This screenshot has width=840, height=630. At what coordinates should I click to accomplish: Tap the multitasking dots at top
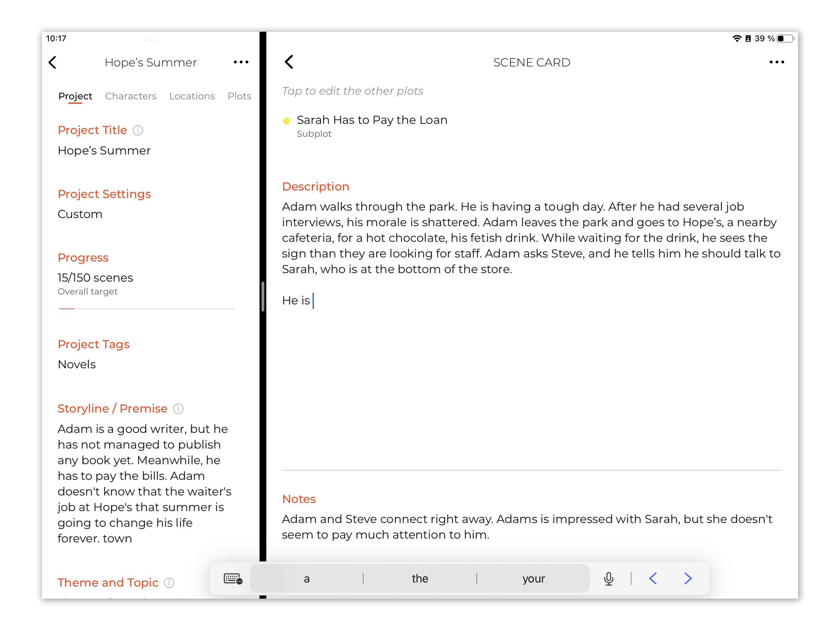pos(151,40)
